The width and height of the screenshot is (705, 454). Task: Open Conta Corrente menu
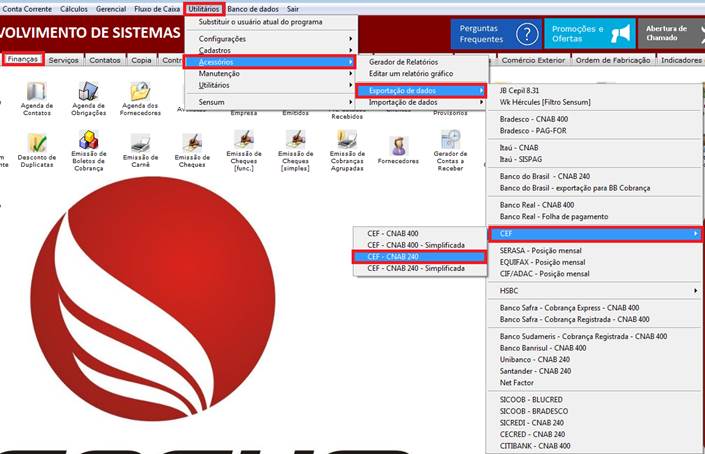[x=27, y=9]
